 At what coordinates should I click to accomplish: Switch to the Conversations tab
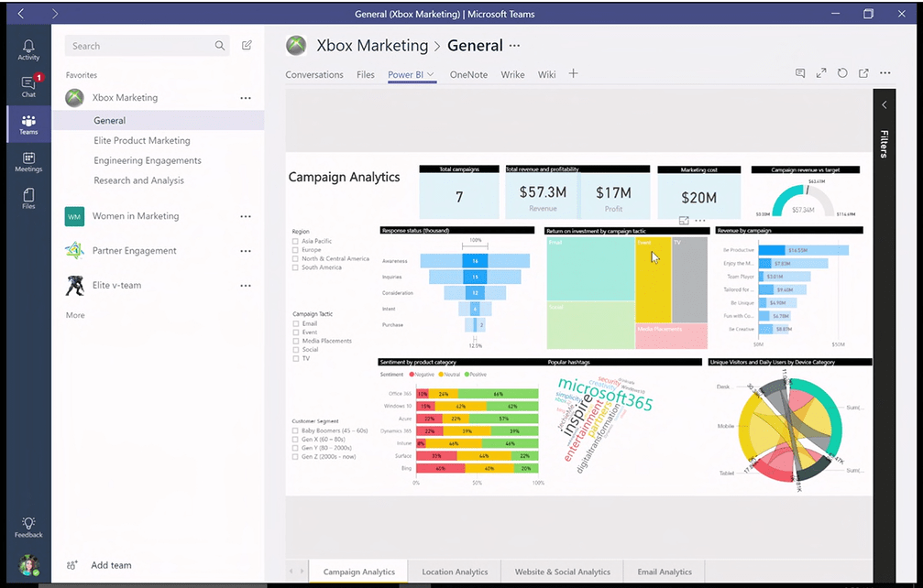tap(314, 75)
